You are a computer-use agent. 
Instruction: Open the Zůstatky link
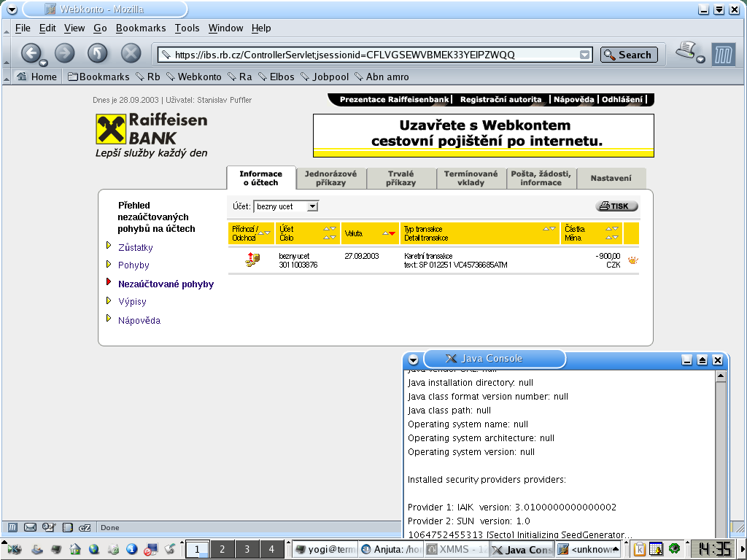(135, 248)
